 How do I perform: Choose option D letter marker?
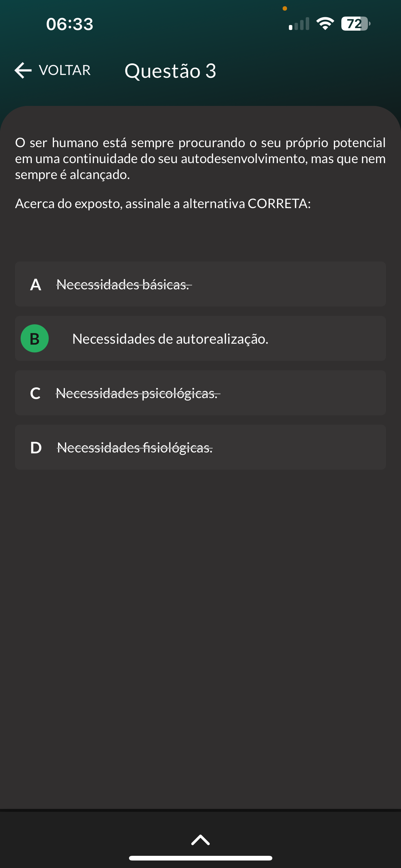click(x=36, y=448)
